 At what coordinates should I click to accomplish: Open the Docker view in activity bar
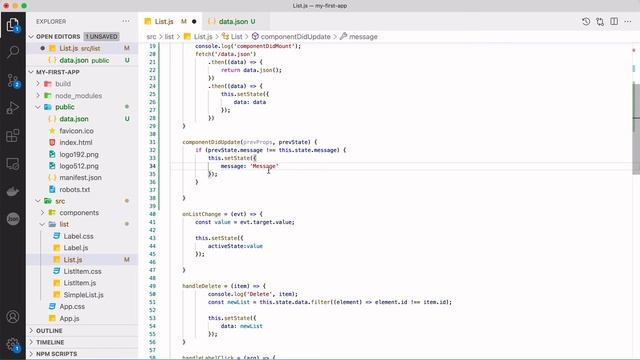coord(13,191)
